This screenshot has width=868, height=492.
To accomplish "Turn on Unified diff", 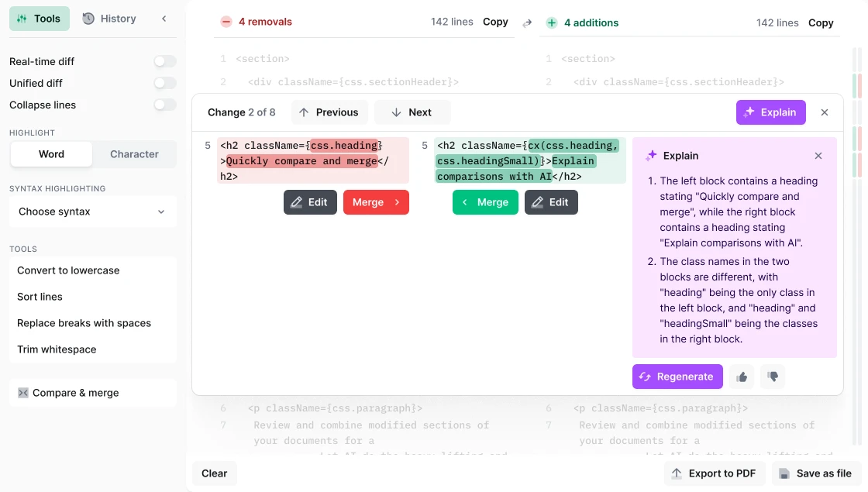I will click(x=165, y=83).
